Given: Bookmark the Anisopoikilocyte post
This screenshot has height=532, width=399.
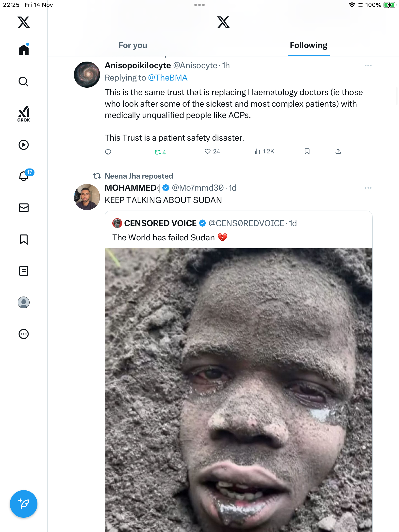Looking at the screenshot, I should [x=307, y=151].
